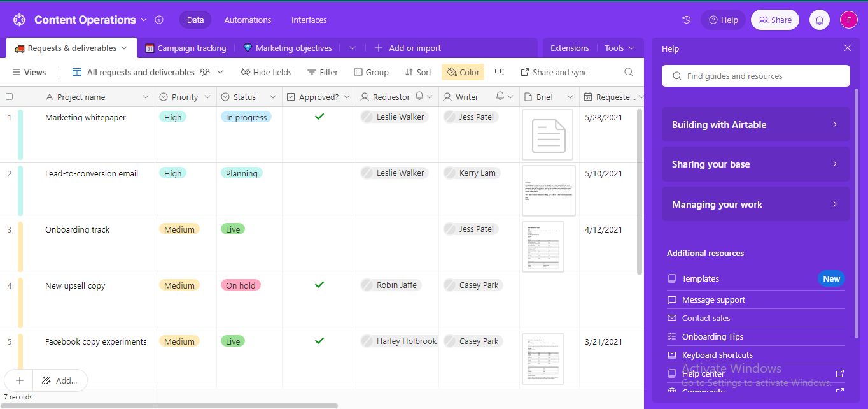The image size is (868, 409).
Task: Select all records via the header checkbox
Action: pyautogui.click(x=10, y=96)
